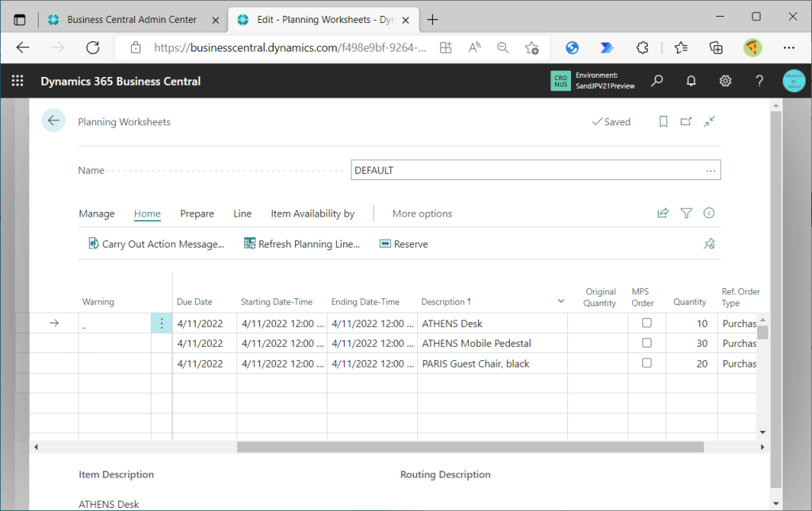Open the browser Read Aloud icon
Viewport: 812px width, 511px height.
tap(474, 48)
